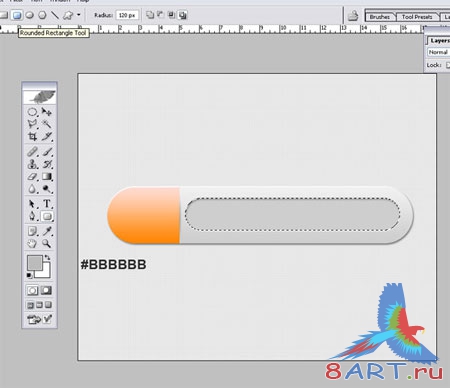
Task: Toggle Quick Mask mode in toolbox
Action: tap(46, 290)
